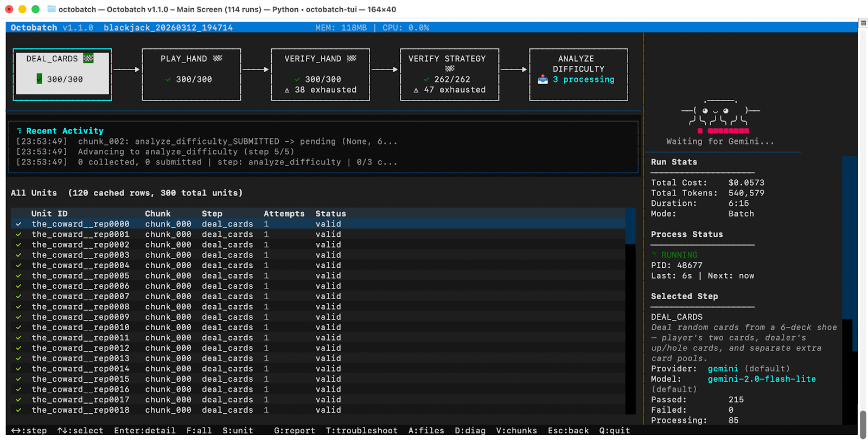Click checkmark beside the_coward__rep0000 row

(x=18, y=224)
